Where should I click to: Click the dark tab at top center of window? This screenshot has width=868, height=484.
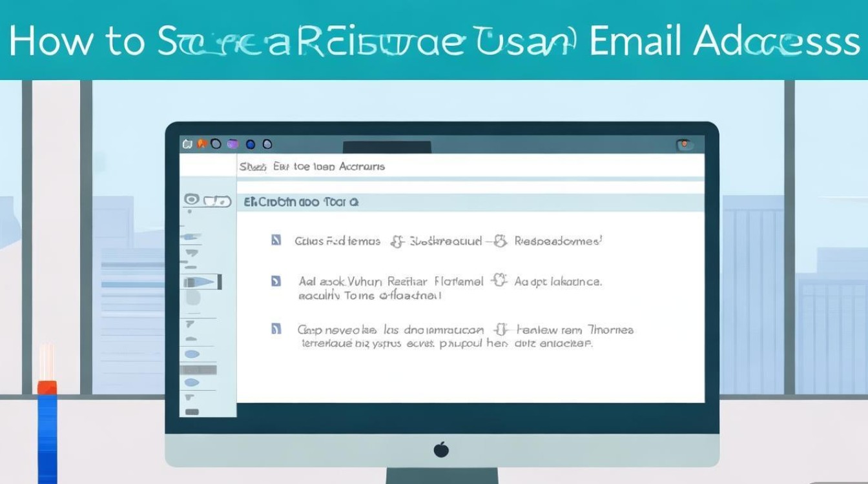[x=387, y=147]
